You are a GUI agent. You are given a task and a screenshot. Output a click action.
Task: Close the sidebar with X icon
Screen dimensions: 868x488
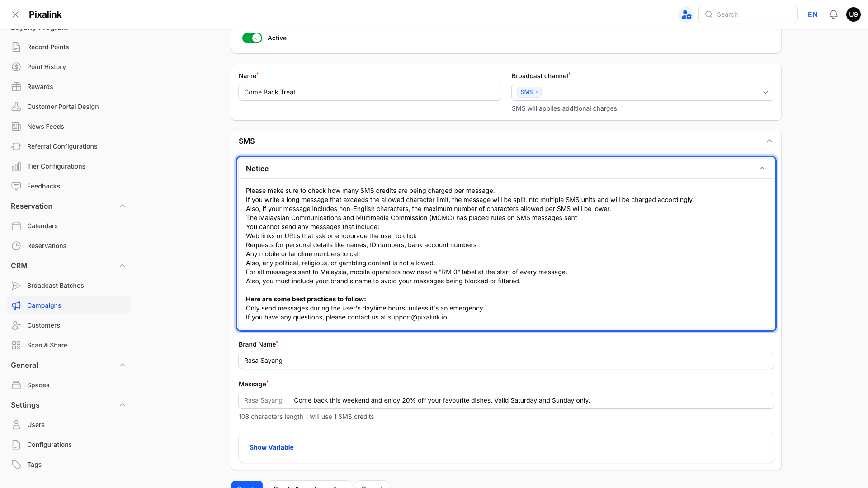(15, 14)
